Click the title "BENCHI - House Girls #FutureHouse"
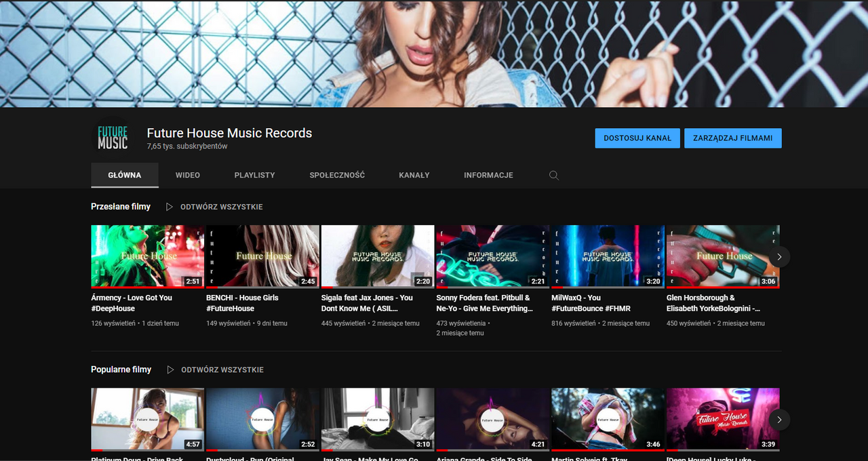Image resolution: width=868 pixels, height=461 pixels. [242, 303]
